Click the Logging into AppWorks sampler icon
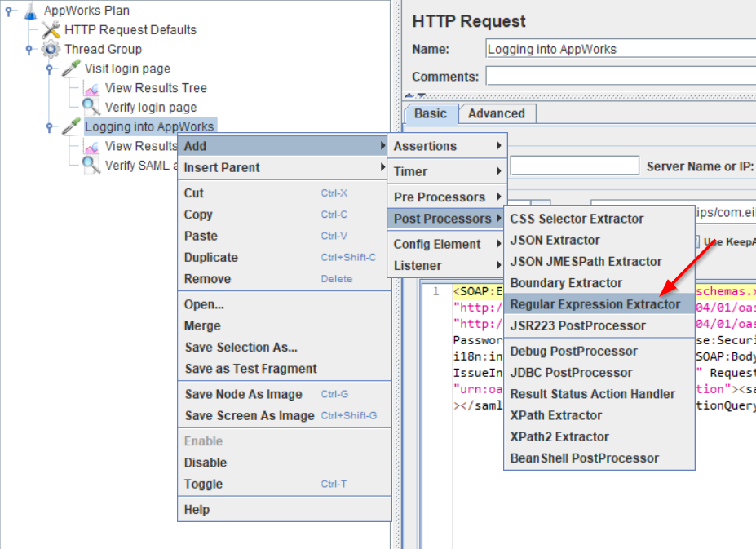 (x=72, y=126)
